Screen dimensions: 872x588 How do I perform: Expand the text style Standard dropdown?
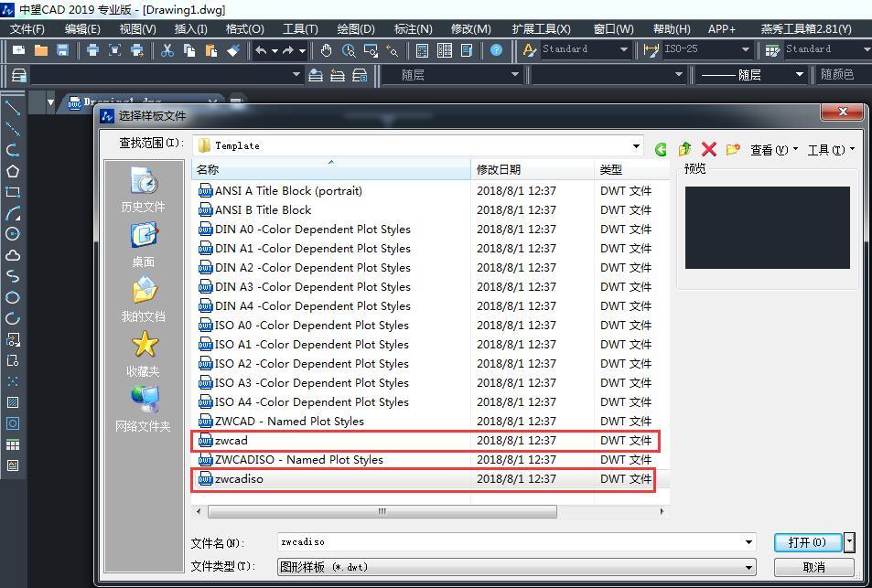pyautogui.click(x=623, y=50)
